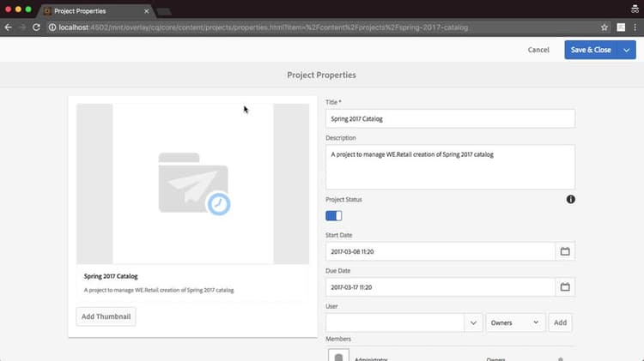
Task: Click into the Title input field
Action: pyautogui.click(x=450, y=119)
